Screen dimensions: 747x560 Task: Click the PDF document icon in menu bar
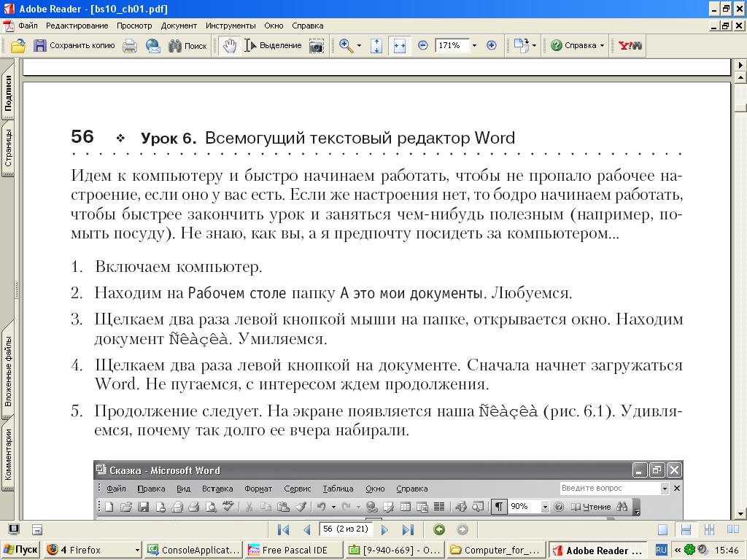point(9,26)
